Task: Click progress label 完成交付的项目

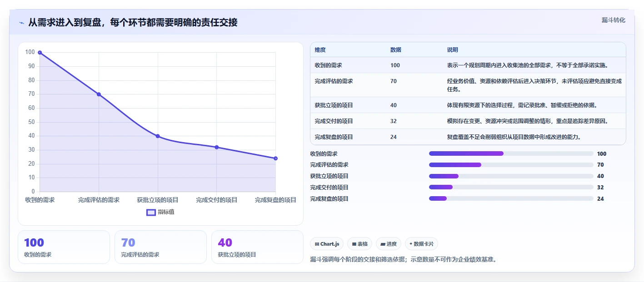Action: (329, 188)
